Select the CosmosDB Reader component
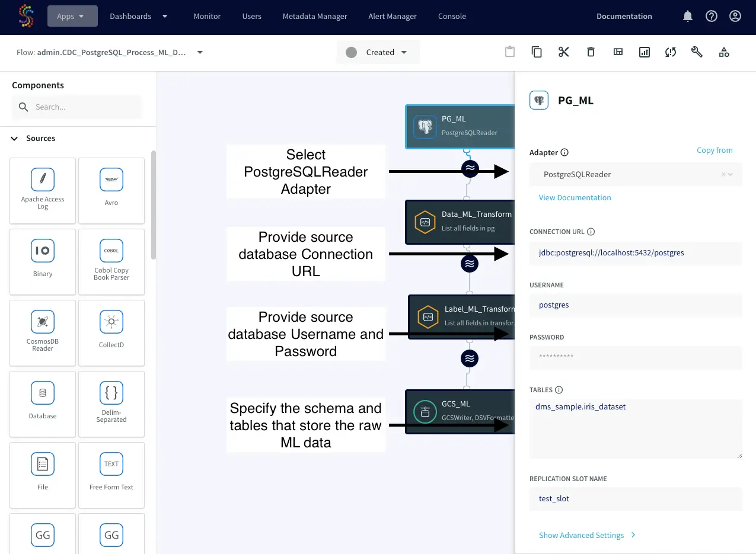This screenshot has width=756, height=554. 43,332
